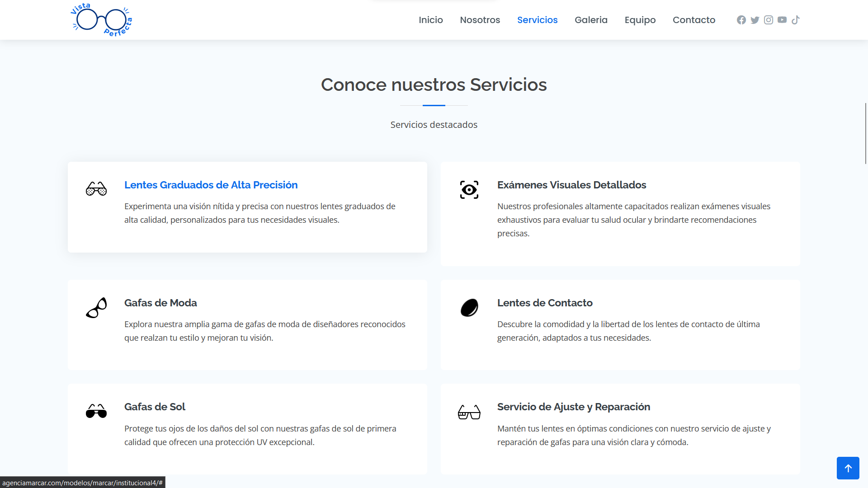This screenshot has height=488, width=868.
Task: Click Lentes Graduados de Alta Precisión heading link
Action: coord(211,185)
